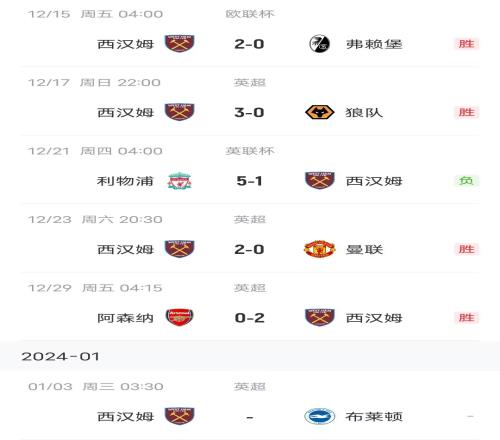Open the 5-1 利物浦 match score
The width and height of the screenshot is (500, 440).
click(249, 181)
